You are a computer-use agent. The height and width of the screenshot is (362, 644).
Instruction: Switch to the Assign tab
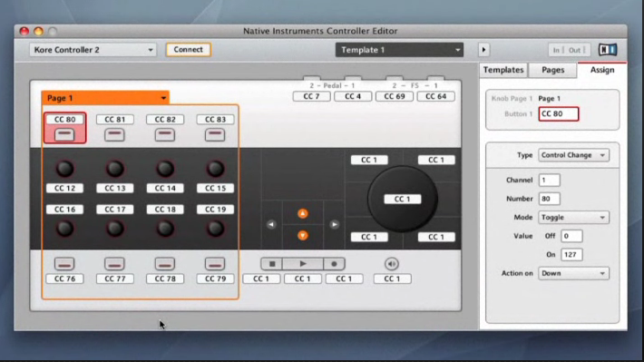coord(602,70)
